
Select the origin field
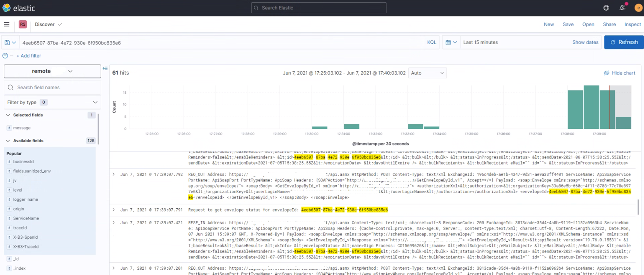[x=18, y=209]
